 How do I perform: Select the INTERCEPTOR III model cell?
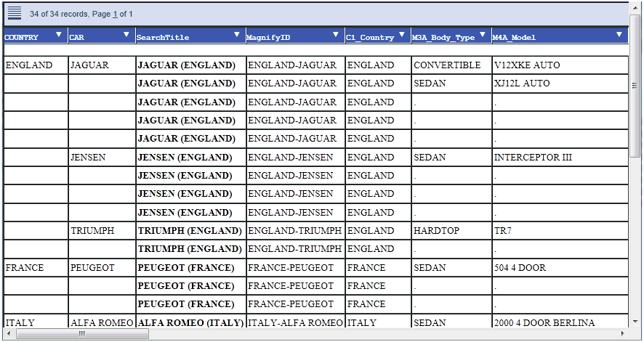(x=533, y=157)
